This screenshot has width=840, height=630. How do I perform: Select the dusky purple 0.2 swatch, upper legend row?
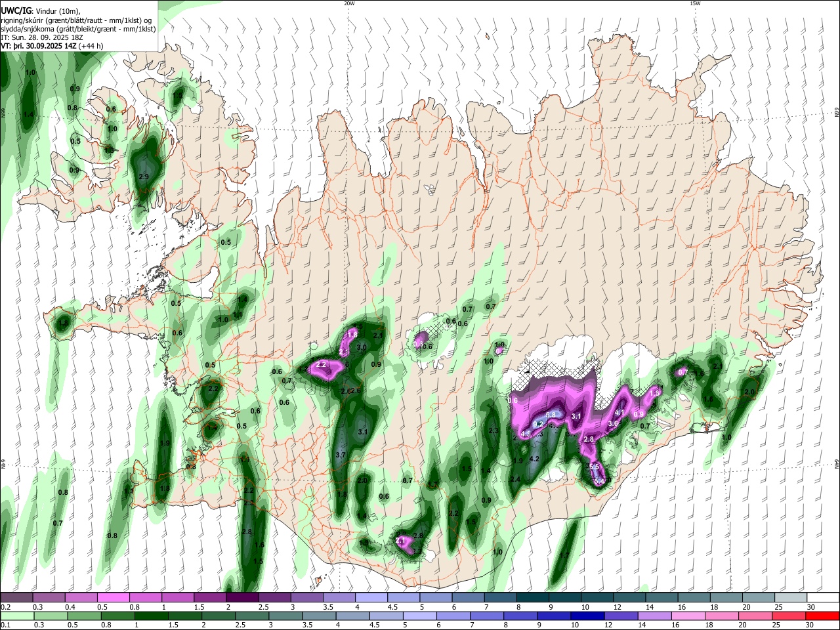17,598
